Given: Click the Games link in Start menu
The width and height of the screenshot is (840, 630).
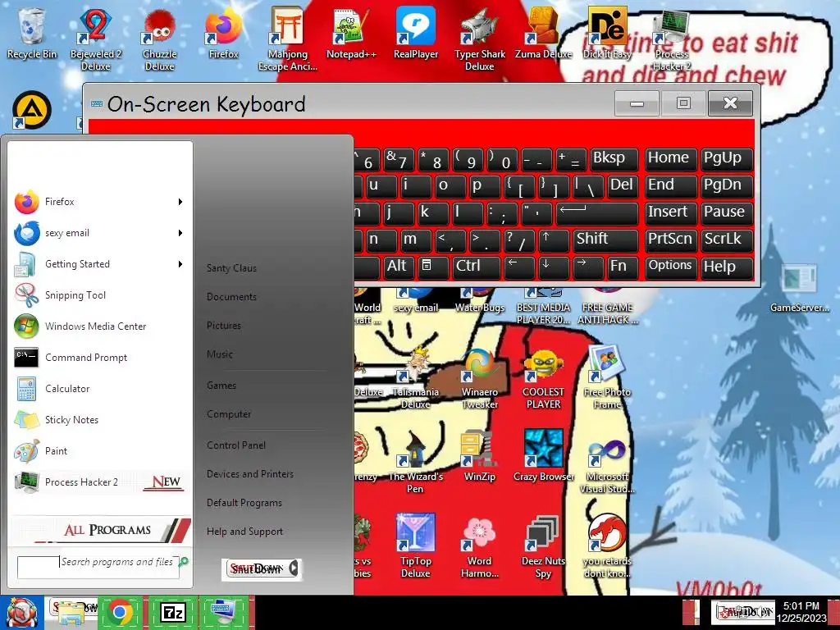Looking at the screenshot, I should point(221,386).
